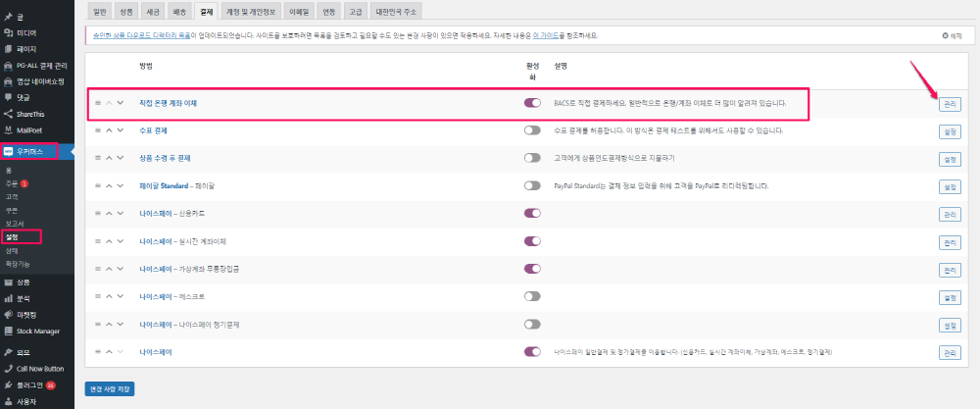Disable the 직접 은행 계좌 이체 toggle
980x409 pixels.
point(532,103)
